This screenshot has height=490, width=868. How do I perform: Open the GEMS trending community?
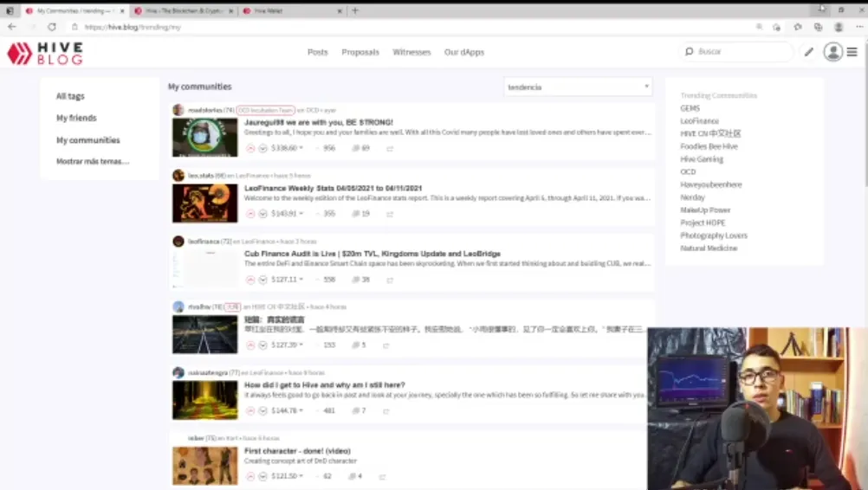(x=690, y=108)
